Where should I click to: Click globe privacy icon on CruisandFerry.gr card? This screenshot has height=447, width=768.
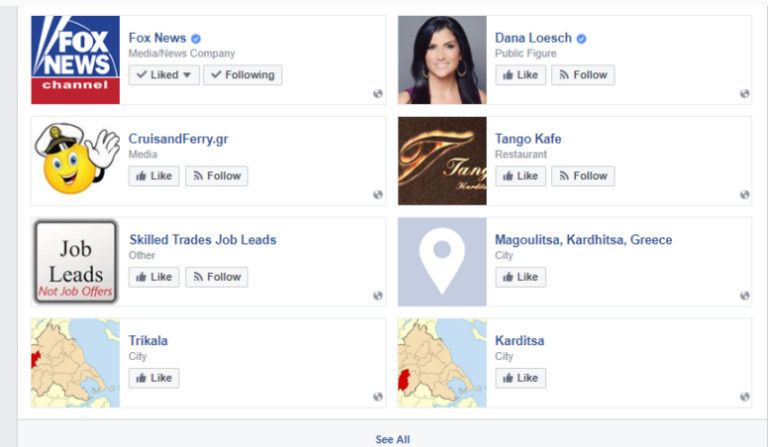(x=378, y=194)
